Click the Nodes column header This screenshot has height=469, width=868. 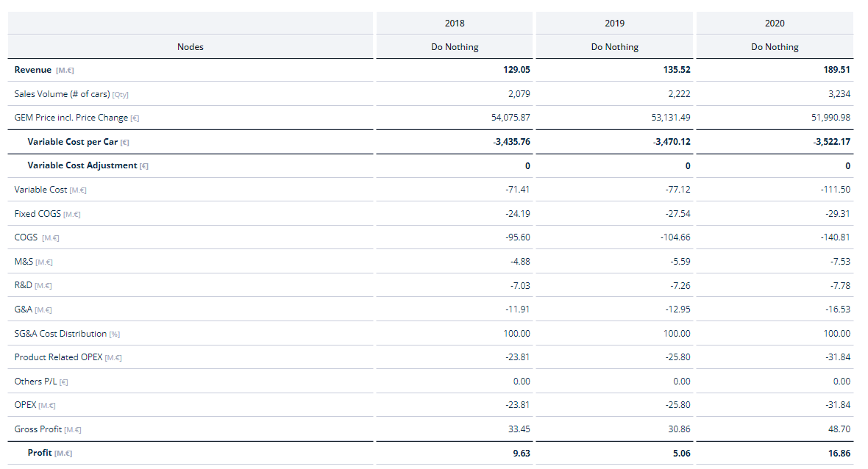pyautogui.click(x=191, y=47)
